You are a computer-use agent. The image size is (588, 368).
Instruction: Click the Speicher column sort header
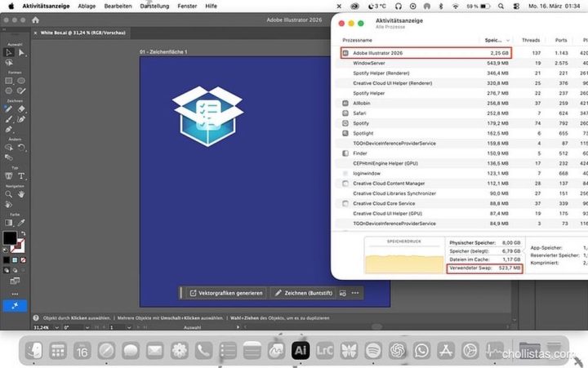[x=493, y=39]
